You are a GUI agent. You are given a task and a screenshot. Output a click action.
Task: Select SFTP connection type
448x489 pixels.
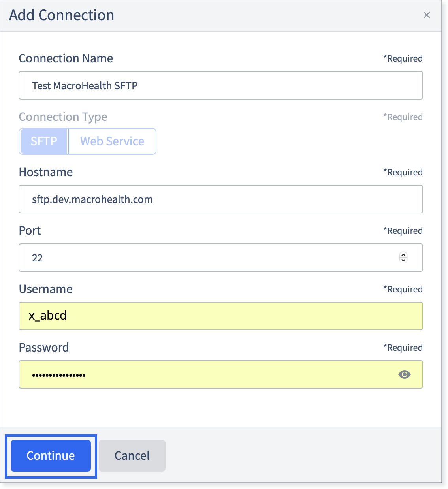[x=44, y=141]
